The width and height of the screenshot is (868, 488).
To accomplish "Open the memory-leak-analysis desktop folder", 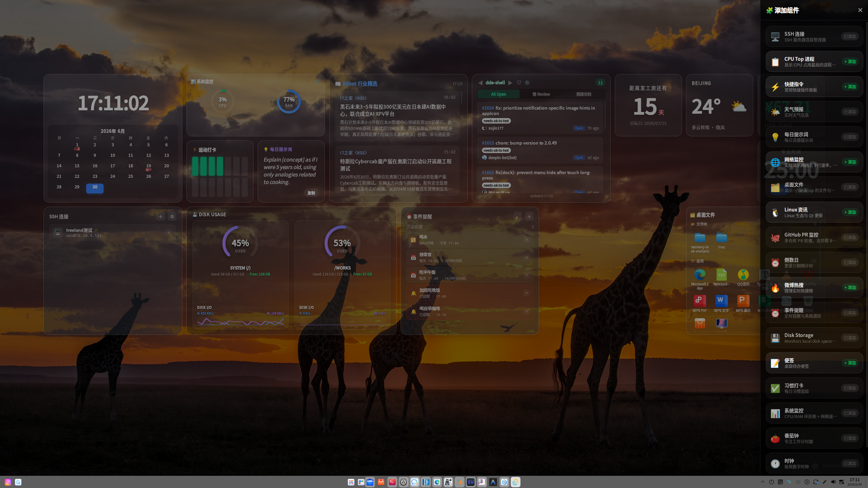I will tap(700, 243).
